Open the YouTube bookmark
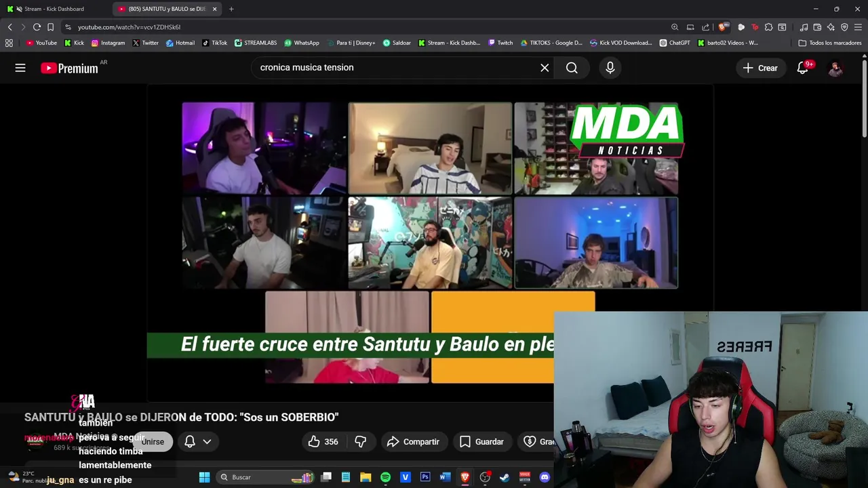Viewport: 868px width, 488px height. pyautogui.click(x=41, y=43)
